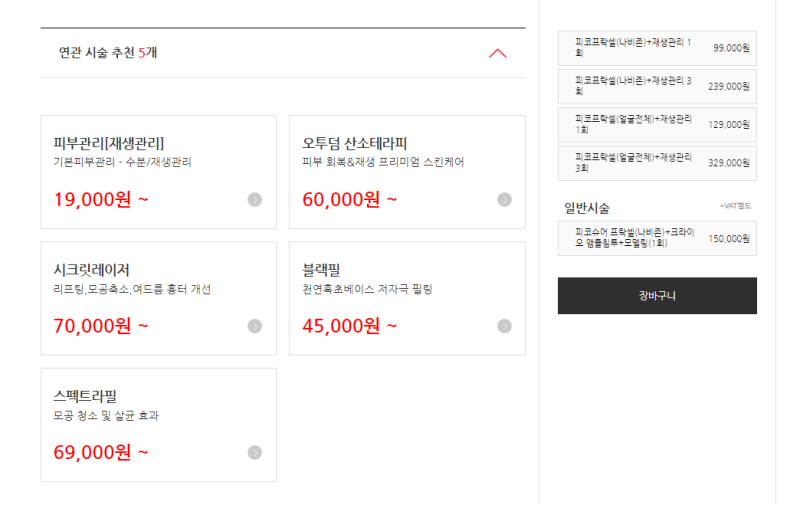Select the 150,000원 피코슈어 프락셀 option
Screen dimensions: 800x505
click(x=657, y=238)
